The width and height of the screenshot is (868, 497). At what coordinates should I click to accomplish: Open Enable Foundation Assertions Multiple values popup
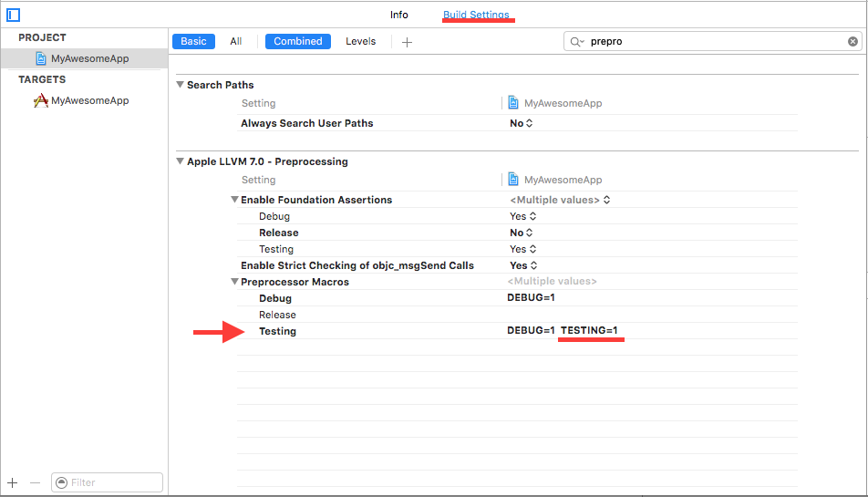[x=560, y=200]
